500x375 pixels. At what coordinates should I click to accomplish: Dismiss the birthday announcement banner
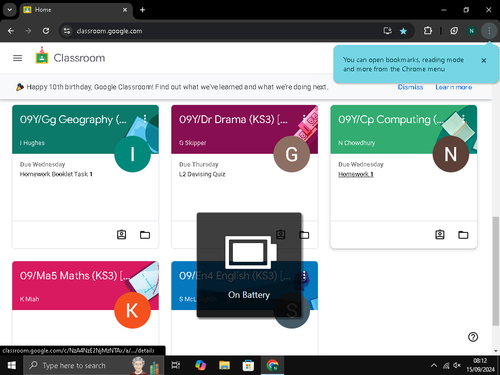coord(410,87)
